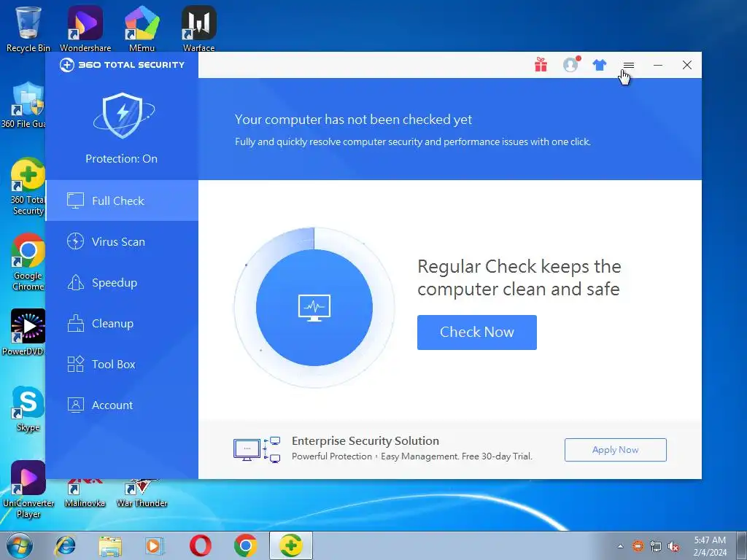The width and height of the screenshot is (747, 560).
Task: Select the 360 Total Security desktop shortcut
Action: coord(28,187)
